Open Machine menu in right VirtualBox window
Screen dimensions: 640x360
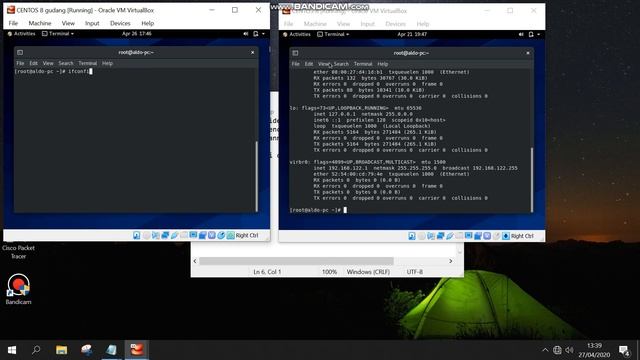[x=315, y=24]
